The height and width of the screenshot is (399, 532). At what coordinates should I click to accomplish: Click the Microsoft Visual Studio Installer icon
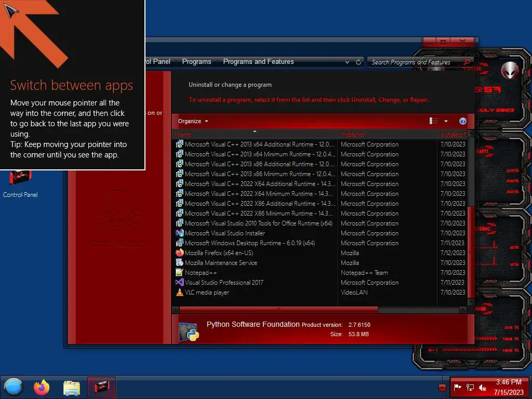[179, 233]
